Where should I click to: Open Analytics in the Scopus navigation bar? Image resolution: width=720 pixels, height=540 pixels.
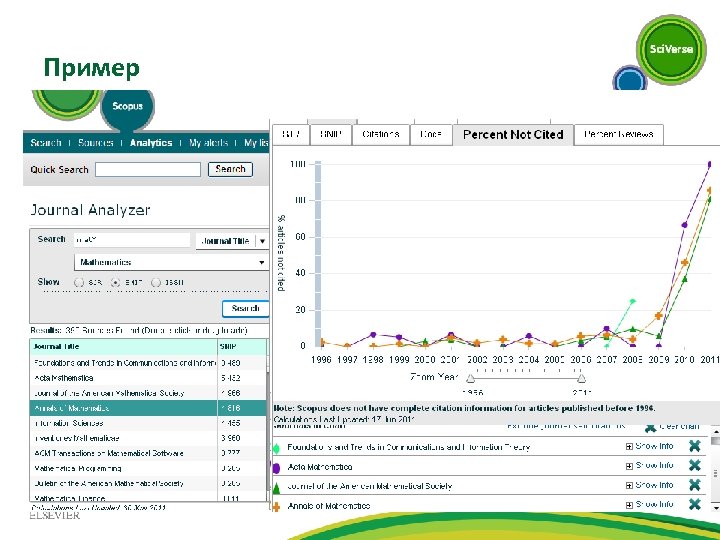pyautogui.click(x=151, y=143)
